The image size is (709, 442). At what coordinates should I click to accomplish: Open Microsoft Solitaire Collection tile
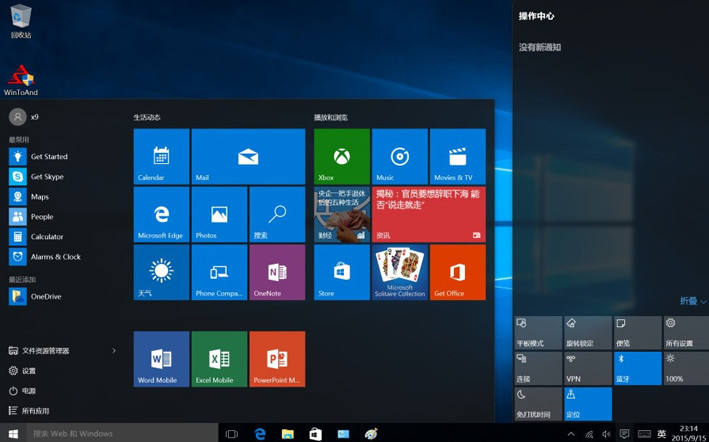point(400,272)
